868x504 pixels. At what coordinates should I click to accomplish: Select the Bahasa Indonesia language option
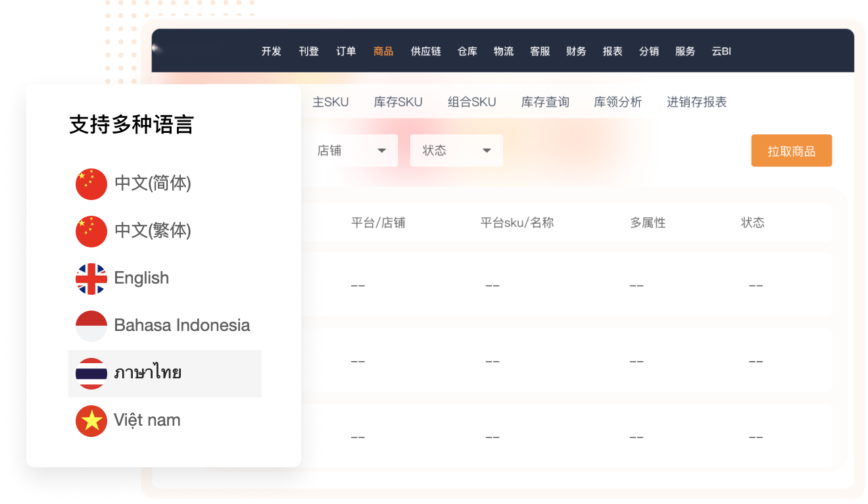pyautogui.click(x=181, y=326)
